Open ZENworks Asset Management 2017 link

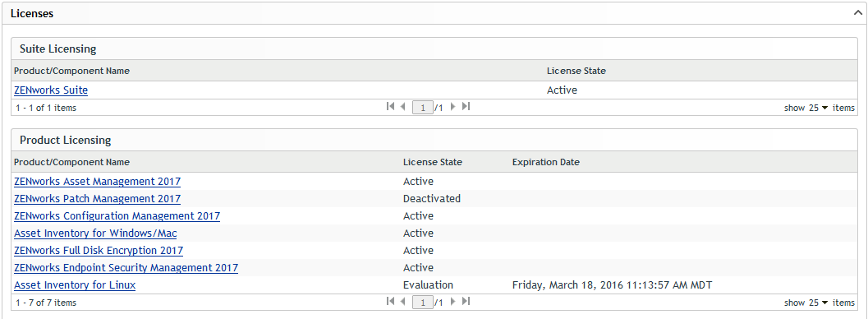[x=98, y=181]
